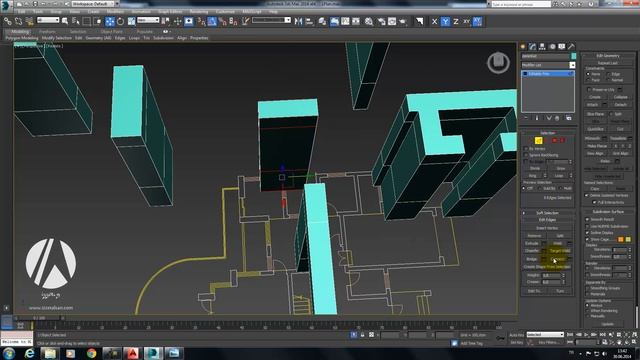
Task: Open the Modifier List dropdown
Action: [x=548, y=65]
